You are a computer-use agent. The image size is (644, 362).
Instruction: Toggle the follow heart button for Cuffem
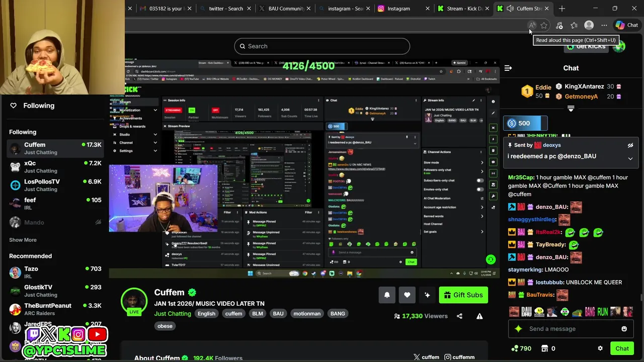tap(407, 295)
